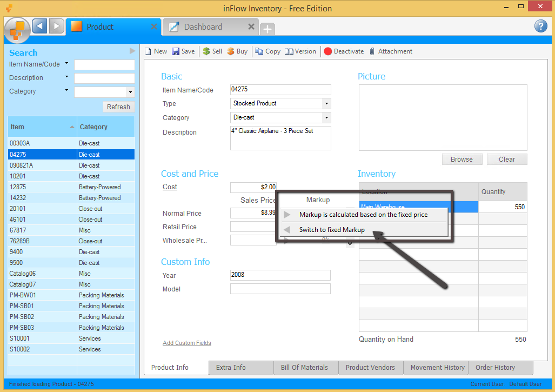Switch to the Product tab

tap(113, 27)
